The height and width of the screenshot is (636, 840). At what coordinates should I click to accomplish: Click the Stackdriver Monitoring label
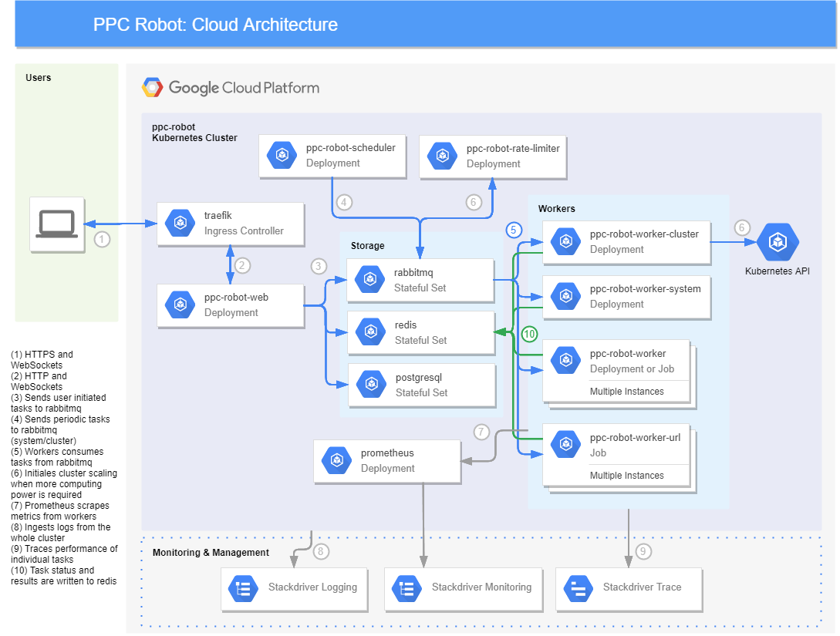tap(481, 587)
